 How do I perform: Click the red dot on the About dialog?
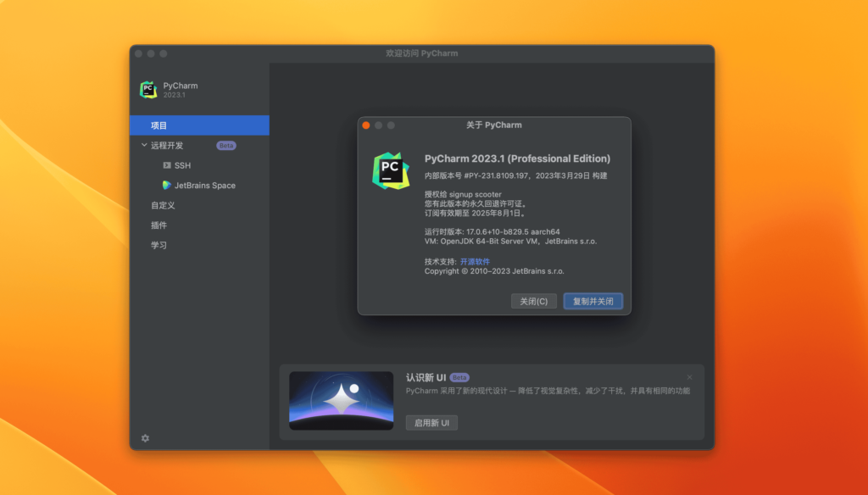[364, 125]
